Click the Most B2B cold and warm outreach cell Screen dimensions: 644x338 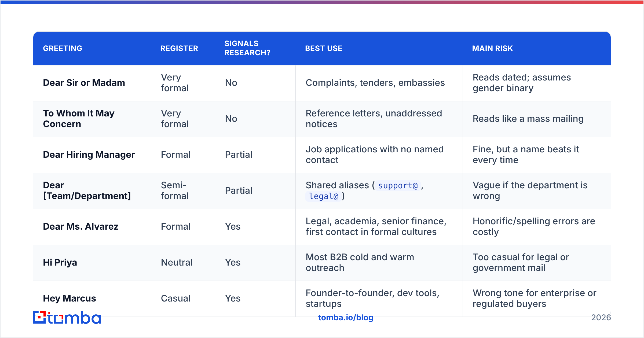point(379,263)
